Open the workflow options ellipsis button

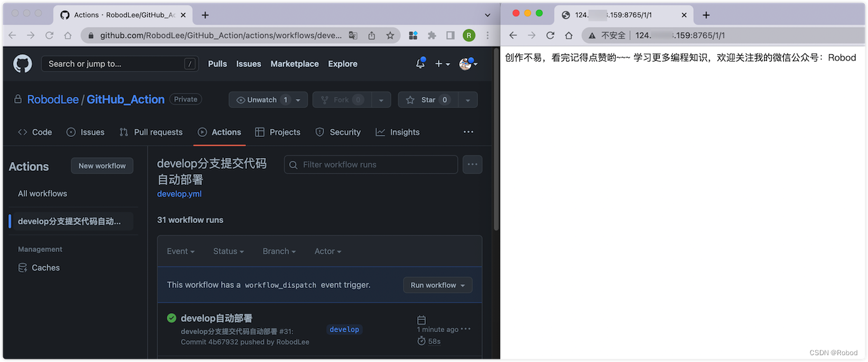click(x=473, y=164)
